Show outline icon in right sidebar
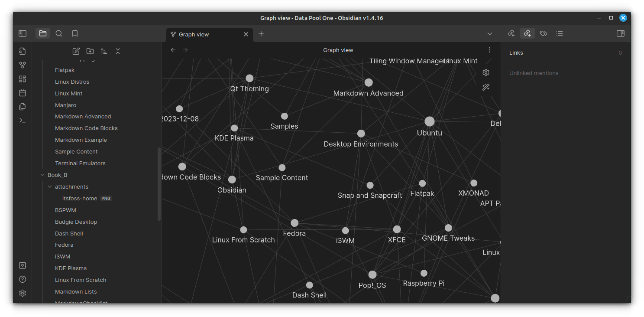 point(560,33)
